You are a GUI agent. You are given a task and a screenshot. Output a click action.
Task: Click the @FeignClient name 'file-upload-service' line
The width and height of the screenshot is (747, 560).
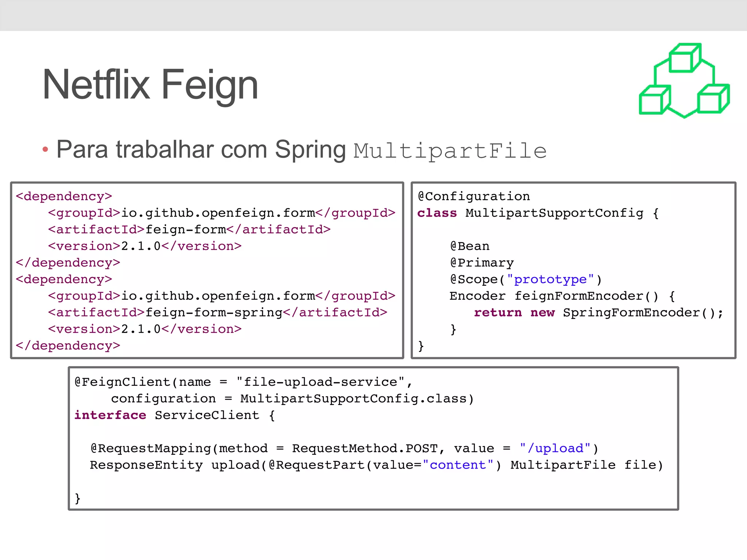(243, 382)
